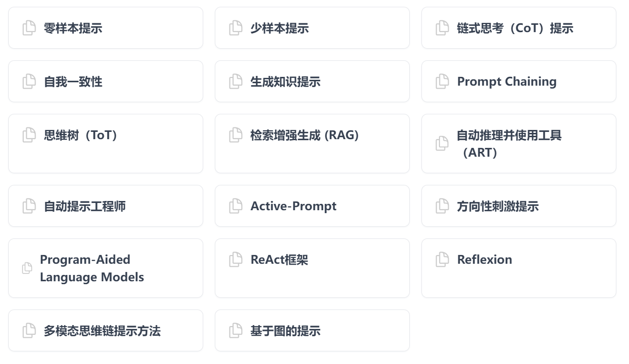629x364 pixels.
Task: Click the icon beside 自动推理并使用工具（ART）
Action: coord(442,144)
